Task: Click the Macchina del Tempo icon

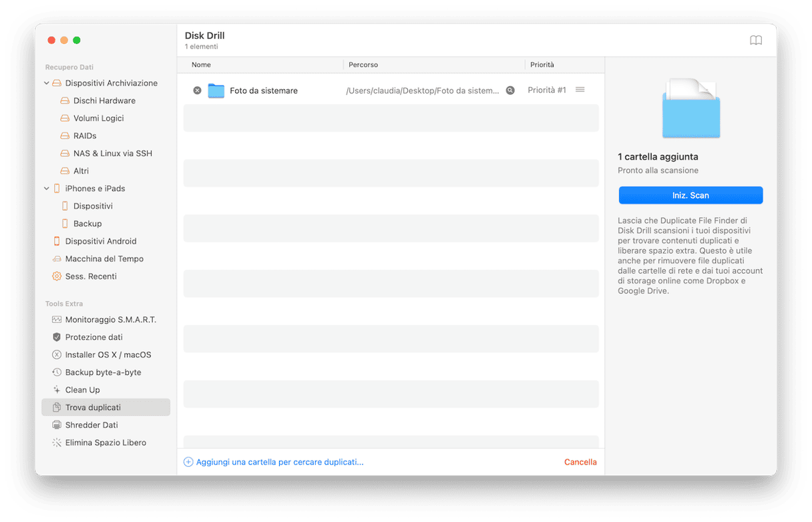Action: tap(57, 259)
